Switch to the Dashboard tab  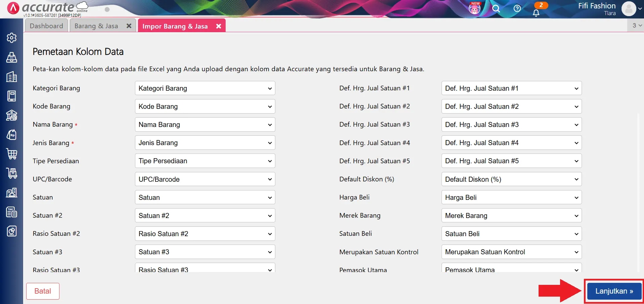(46, 26)
